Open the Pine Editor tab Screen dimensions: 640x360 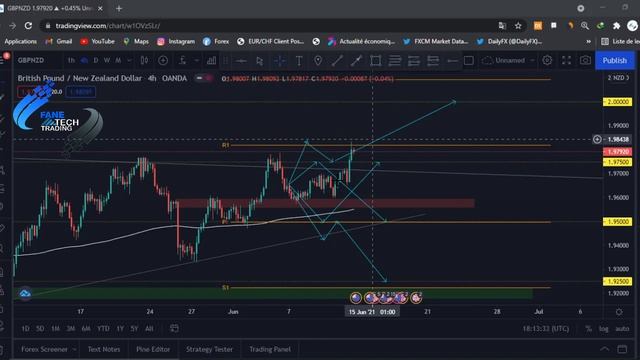pyautogui.click(x=153, y=349)
